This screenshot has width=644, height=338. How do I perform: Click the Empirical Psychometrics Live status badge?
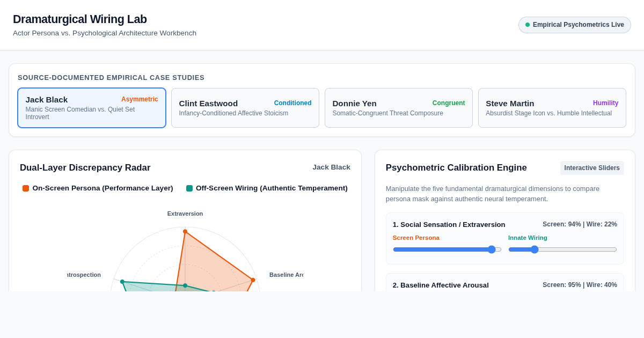[x=575, y=25]
